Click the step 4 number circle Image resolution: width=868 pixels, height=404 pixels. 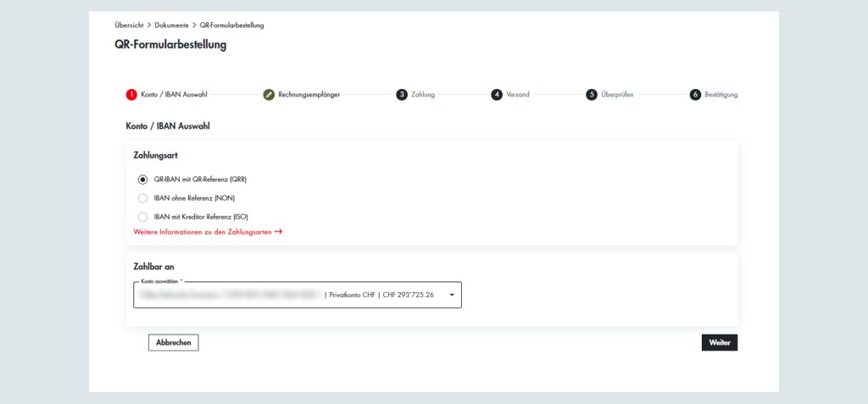[x=497, y=94]
